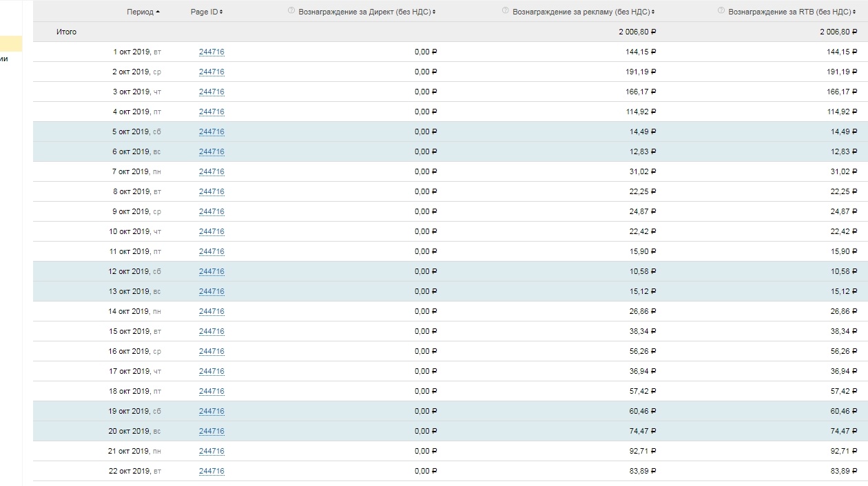Select the date cell 13 окт 2019, вс

135,291
